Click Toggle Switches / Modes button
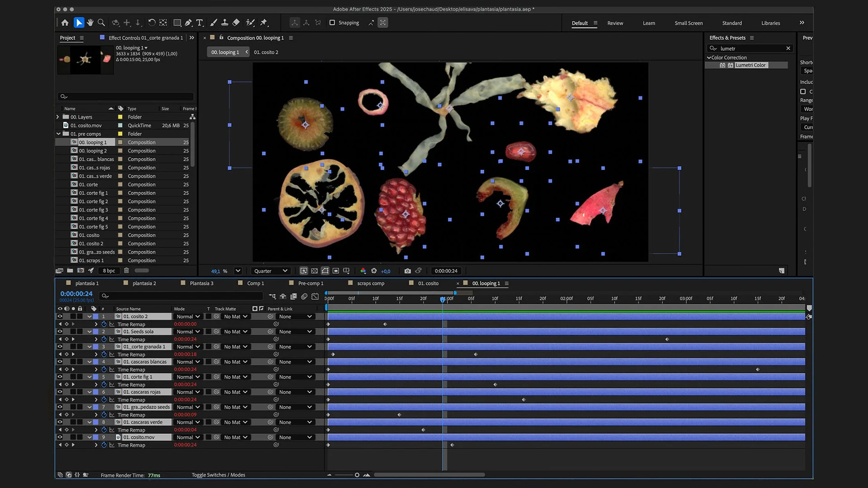868x488 pixels. coord(218,475)
